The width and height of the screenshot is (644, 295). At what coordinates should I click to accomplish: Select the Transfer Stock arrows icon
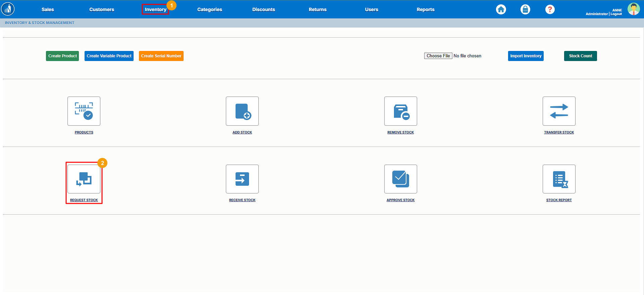tap(559, 111)
